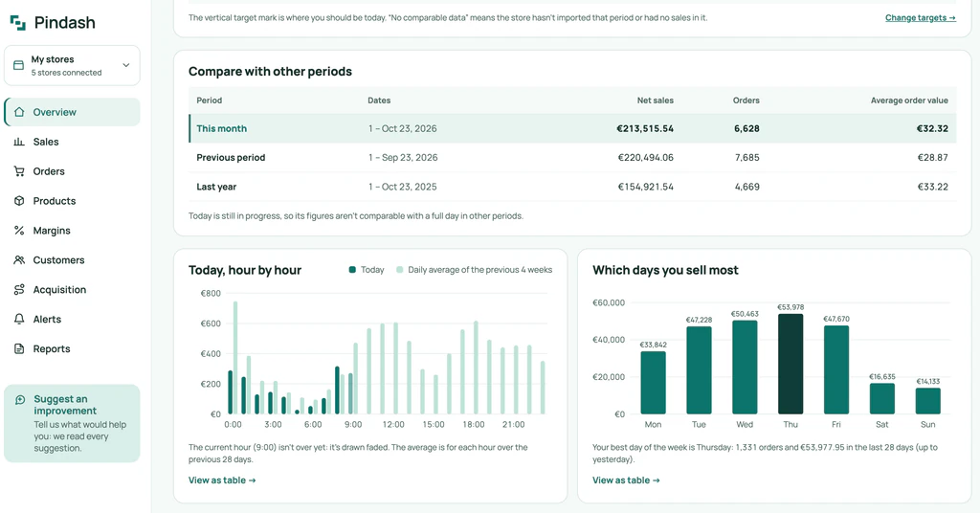Go to the Overview page
This screenshot has width=980, height=513.
pos(72,112)
